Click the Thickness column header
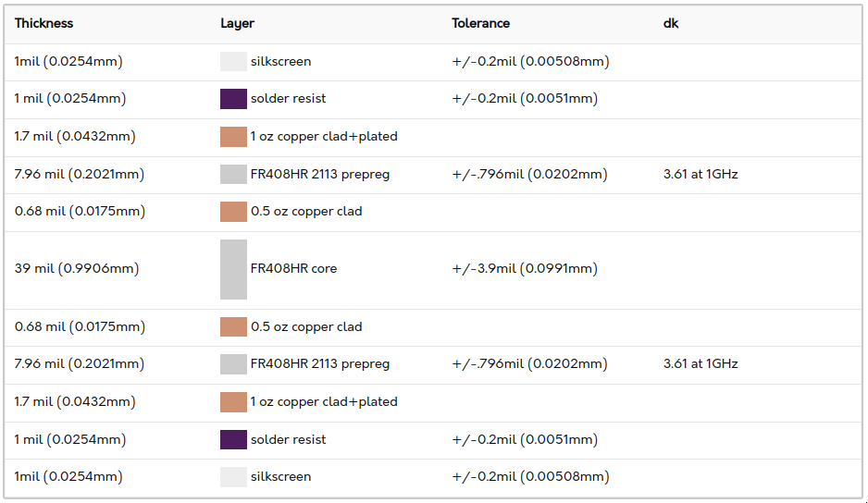Image resolution: width=868 pixels, height=503 pixels. pos(43,23)
